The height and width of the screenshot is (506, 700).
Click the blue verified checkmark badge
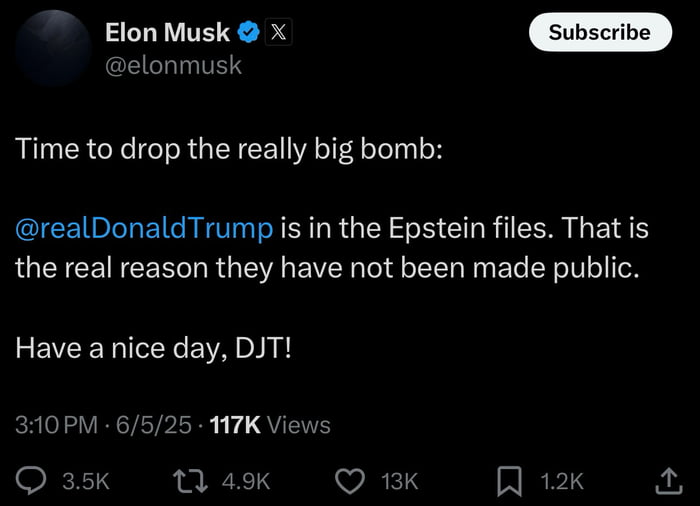pyautogui.click(x=249, y=33)
